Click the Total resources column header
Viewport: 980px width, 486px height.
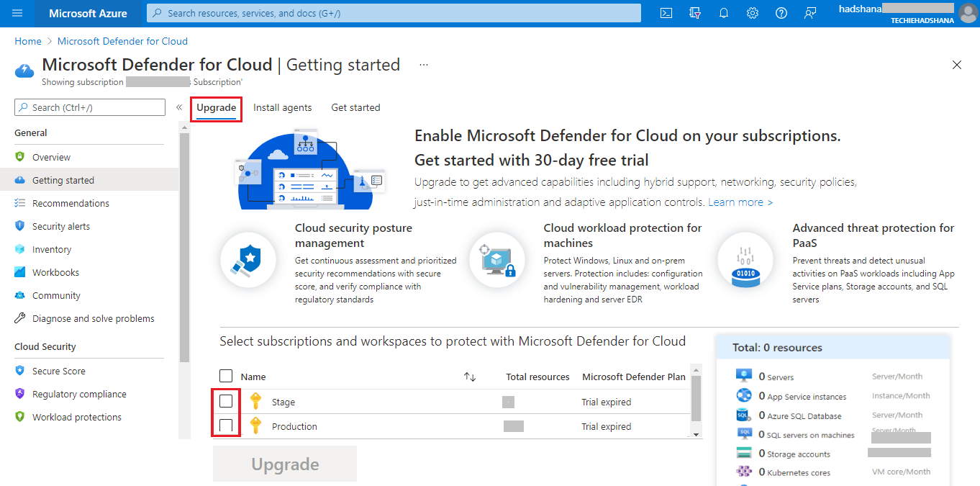click(x=537, y=377)
